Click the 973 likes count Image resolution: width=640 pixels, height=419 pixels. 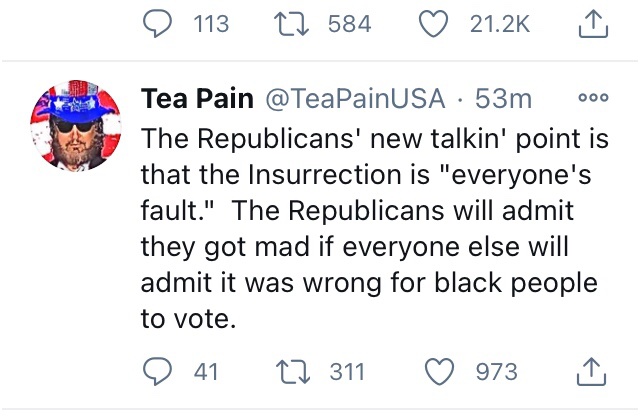(496, 373)
